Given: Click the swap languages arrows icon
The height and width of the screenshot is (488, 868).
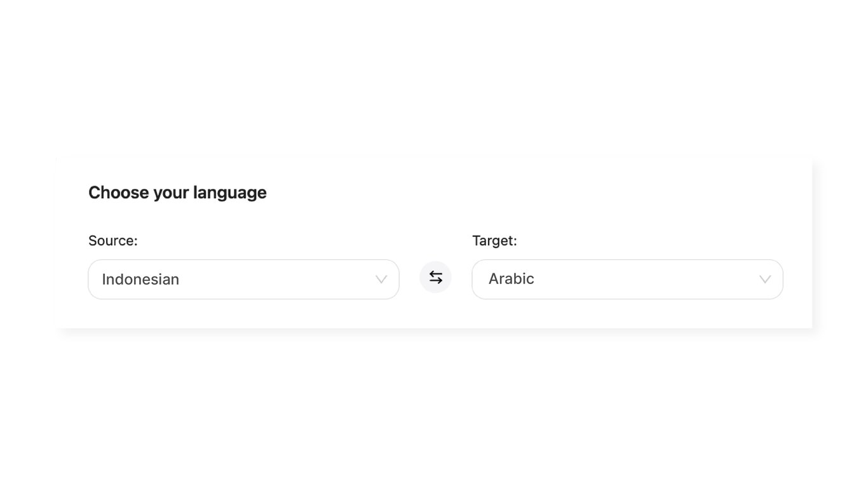Looking at the screenshot, I should tap(435, 278).
